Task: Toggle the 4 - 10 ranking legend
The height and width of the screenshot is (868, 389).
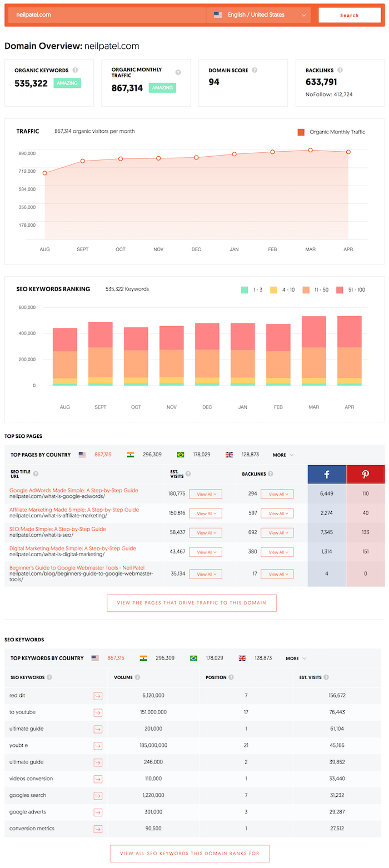Action: (x=282, y=290)
